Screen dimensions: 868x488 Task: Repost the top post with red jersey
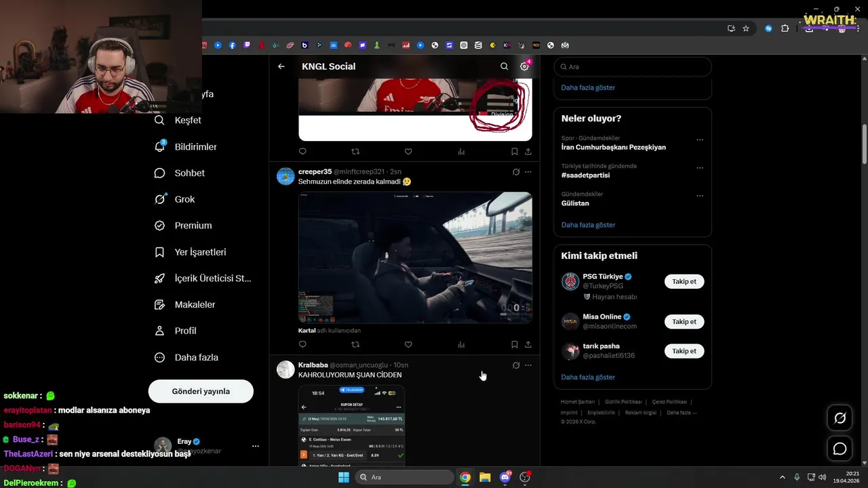pos(355,152)
